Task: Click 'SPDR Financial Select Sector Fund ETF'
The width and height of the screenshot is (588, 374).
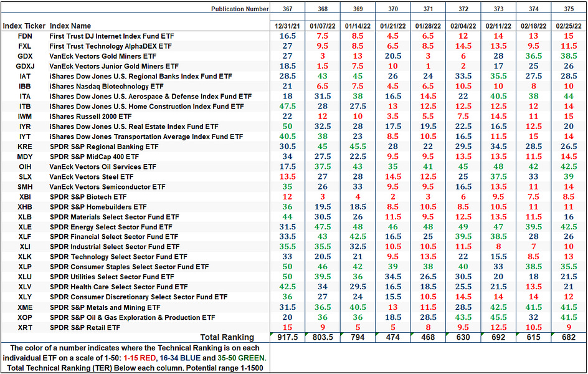Action: coord(113,237)
